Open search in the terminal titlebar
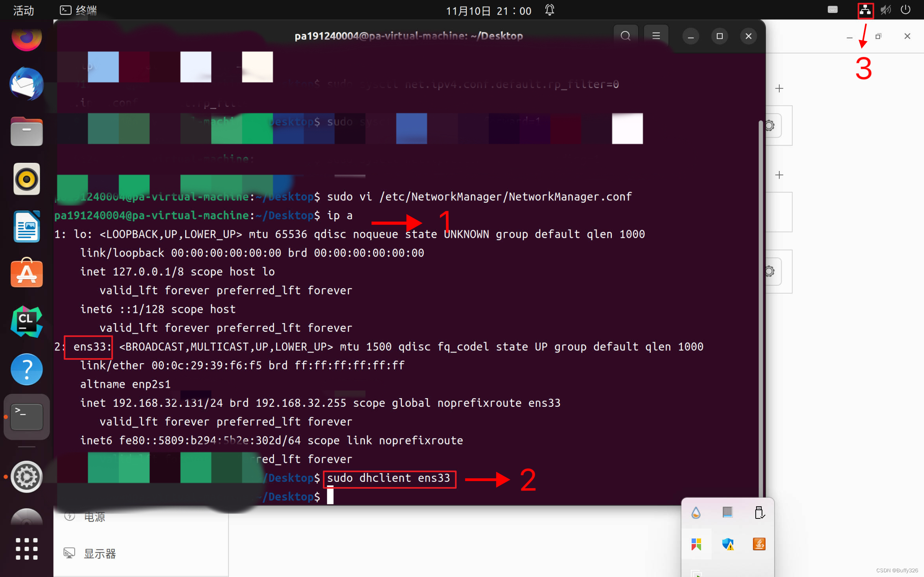The width and height of the screenshot is (924, 577). 626,36
